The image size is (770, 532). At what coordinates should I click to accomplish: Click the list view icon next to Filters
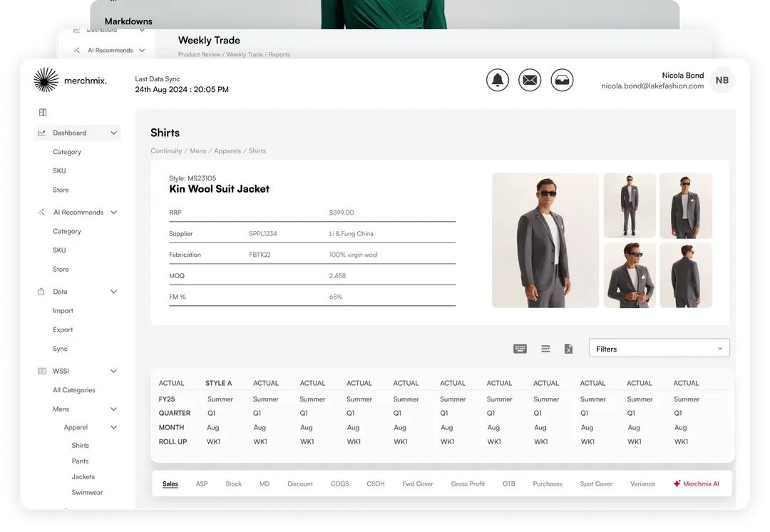[545, 349]
